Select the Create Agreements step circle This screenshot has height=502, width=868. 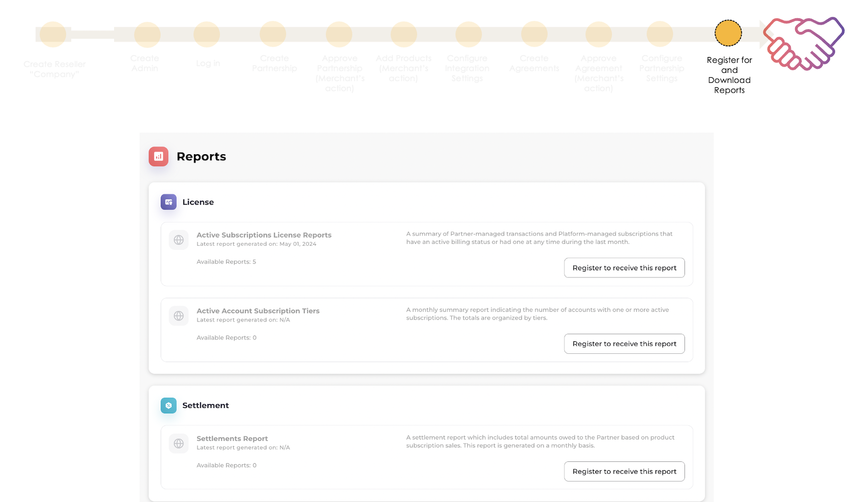click(x=534, y=34)
